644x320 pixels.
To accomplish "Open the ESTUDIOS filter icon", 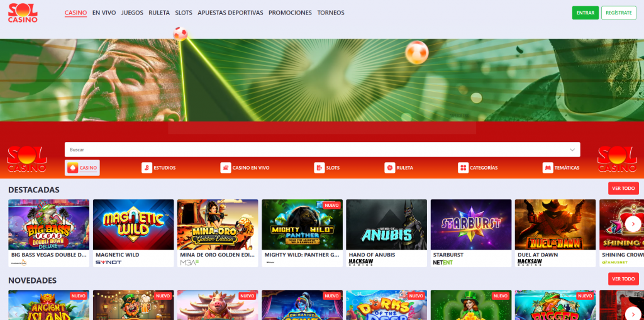I will point(147,168).
